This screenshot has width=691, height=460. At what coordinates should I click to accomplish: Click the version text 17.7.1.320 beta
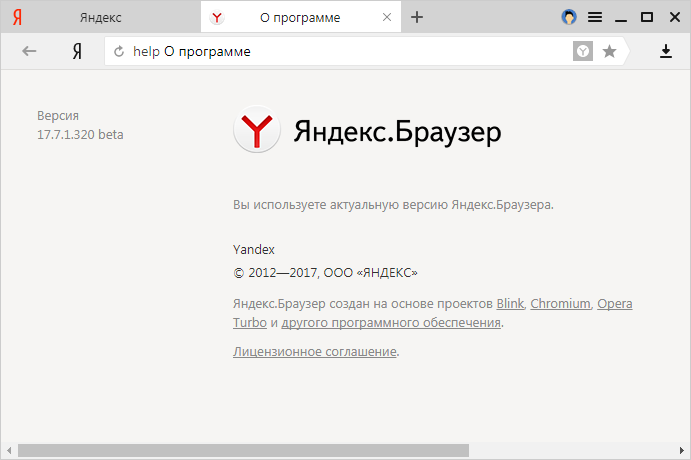point(80,134)
